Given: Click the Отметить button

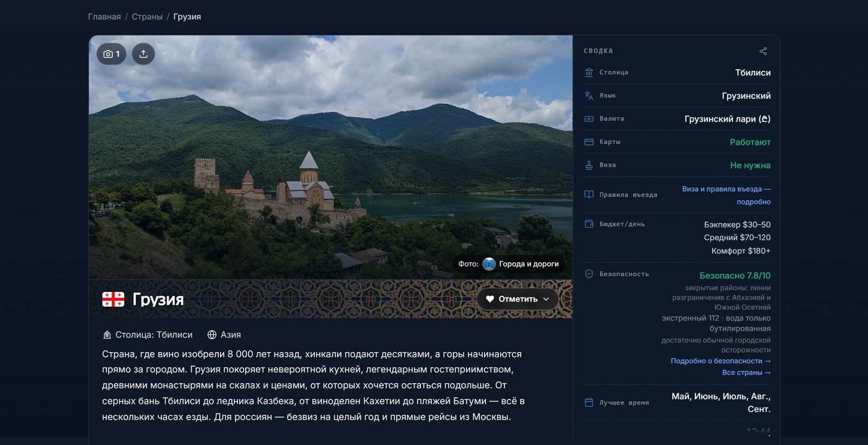Looking at the screenshot, I should click(x=518, y=299).
